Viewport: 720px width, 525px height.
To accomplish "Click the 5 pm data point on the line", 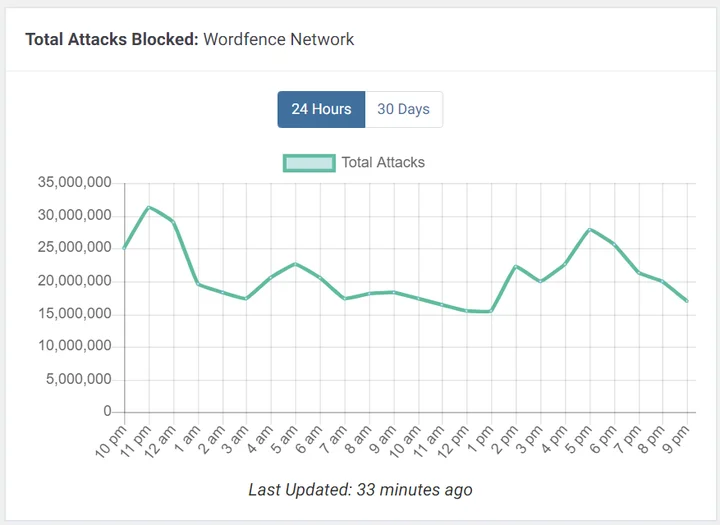I will point(589,229).
